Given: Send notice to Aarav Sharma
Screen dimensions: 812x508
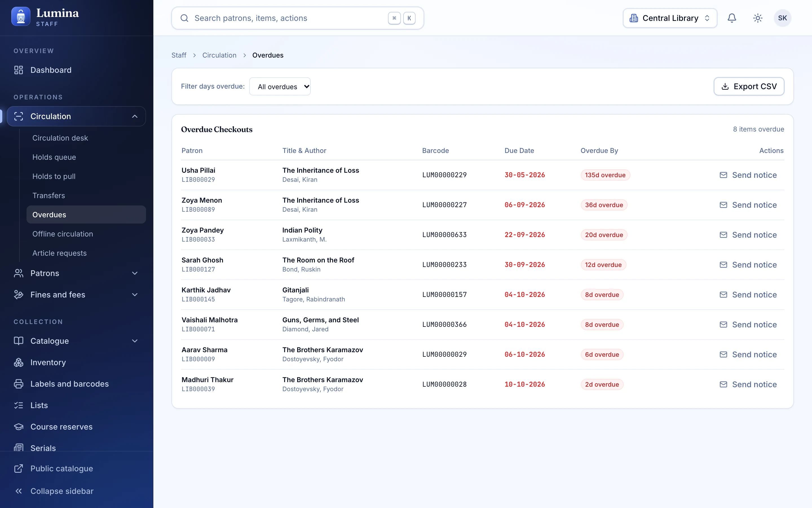Looking at the screenshot, I should tap(748, 354).
